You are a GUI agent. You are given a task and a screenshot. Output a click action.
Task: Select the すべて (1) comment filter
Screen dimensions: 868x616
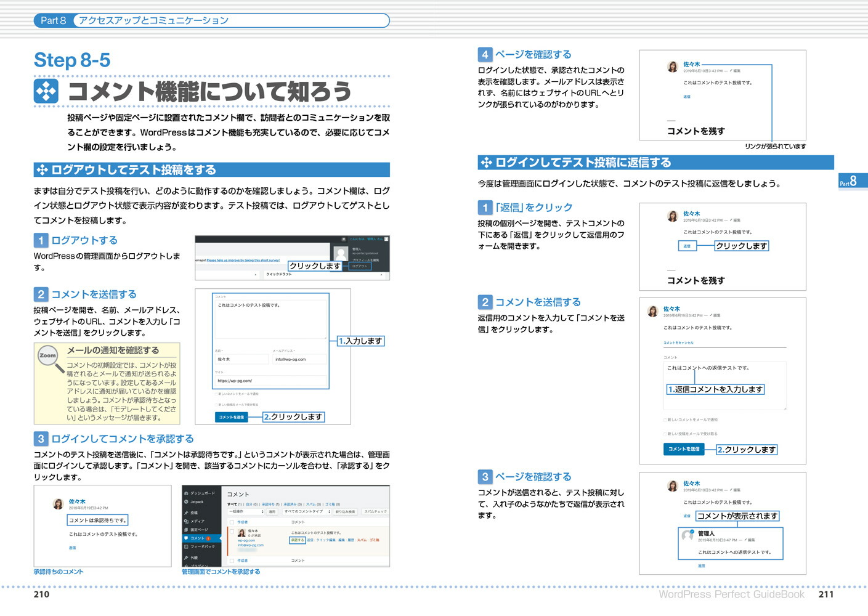point(235,505)
